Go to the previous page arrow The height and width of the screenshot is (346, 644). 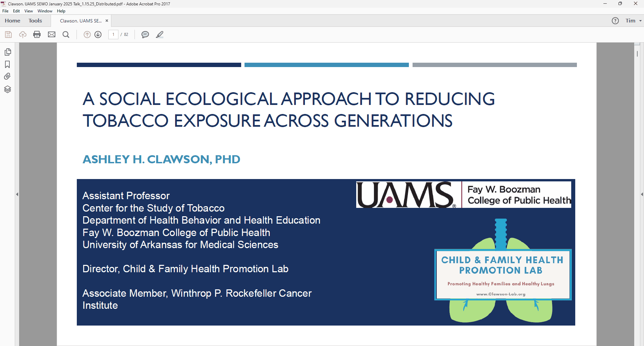pyautogui.click(x=87, y=35)
